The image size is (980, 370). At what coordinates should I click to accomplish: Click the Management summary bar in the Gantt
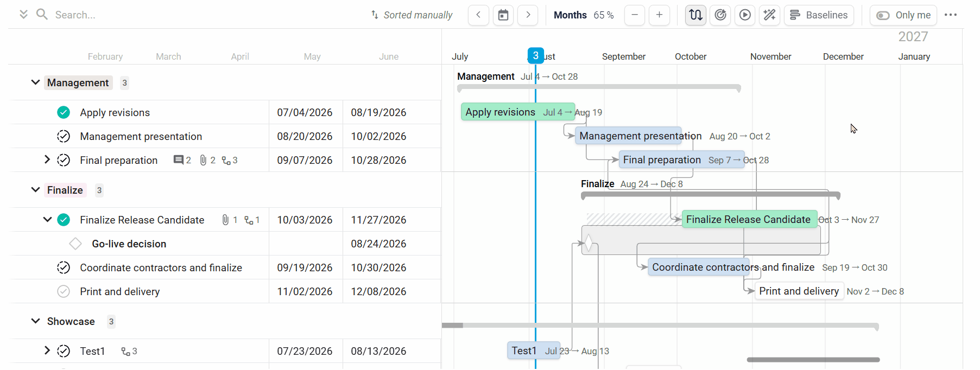coord(599,87)
